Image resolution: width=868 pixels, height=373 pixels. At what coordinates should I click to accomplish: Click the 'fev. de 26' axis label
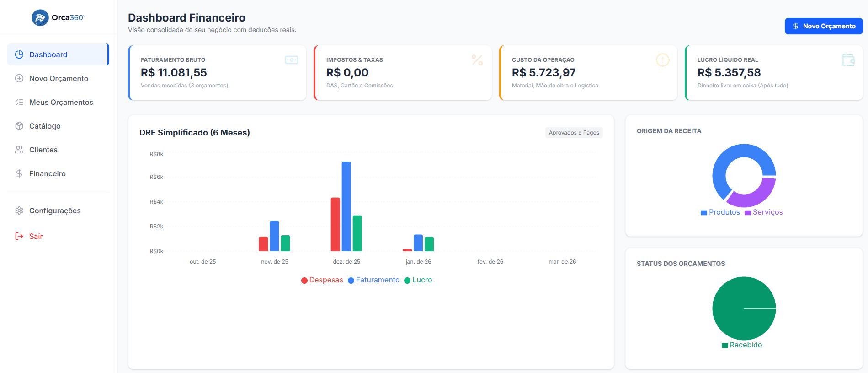490,262
